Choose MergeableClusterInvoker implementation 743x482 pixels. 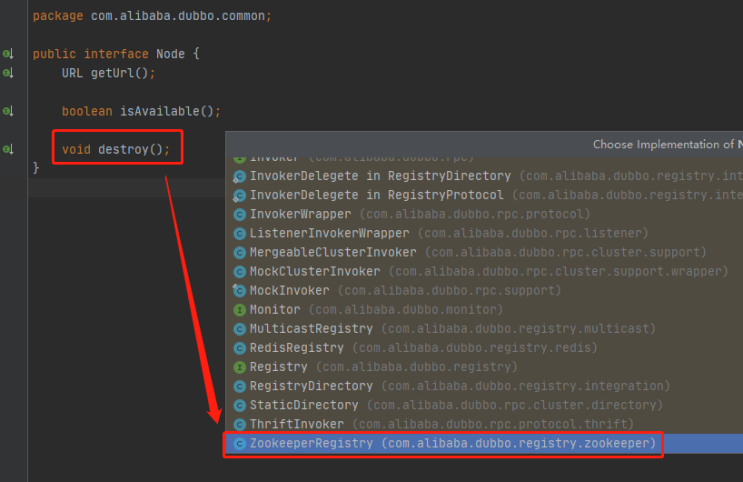(484, 253)
